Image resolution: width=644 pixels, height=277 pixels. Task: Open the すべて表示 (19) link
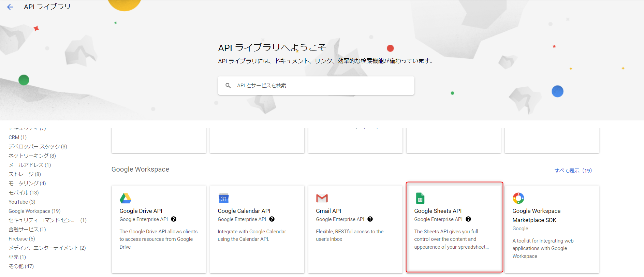tap(573, 171)
